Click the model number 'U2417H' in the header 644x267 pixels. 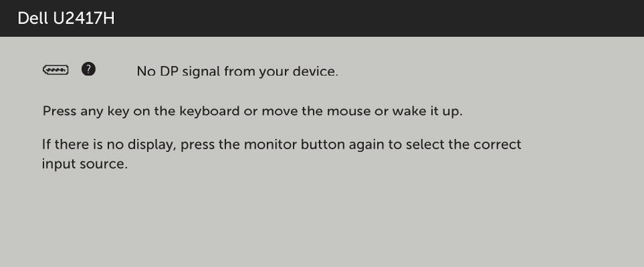pyautogui.click(x=85, y=18)
